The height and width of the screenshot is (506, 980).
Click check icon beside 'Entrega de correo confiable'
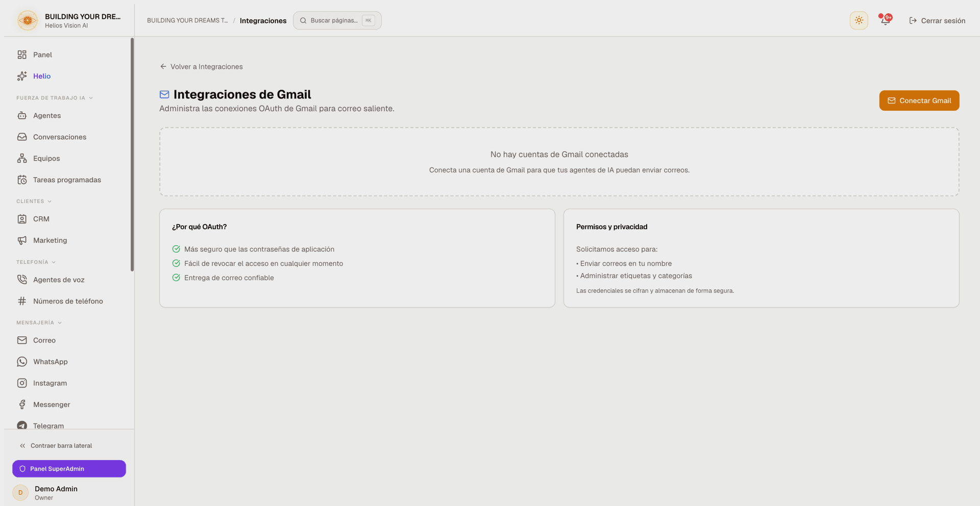[x=176, y=278]
